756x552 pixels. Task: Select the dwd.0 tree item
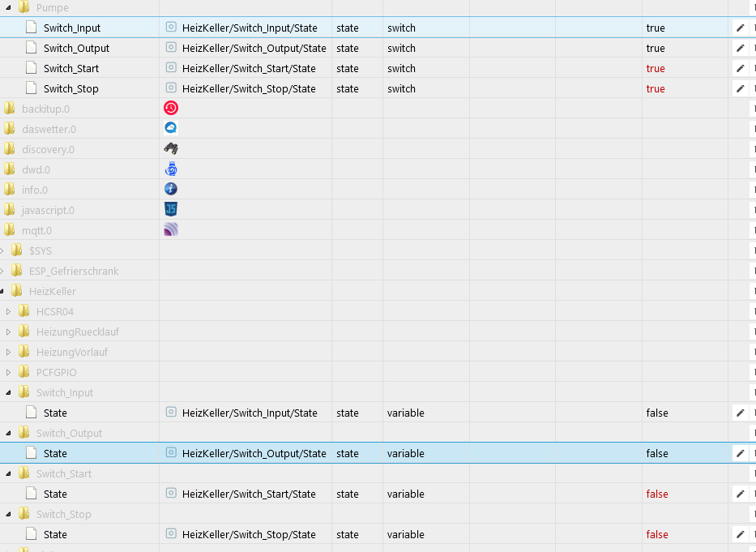click(36, 170)
